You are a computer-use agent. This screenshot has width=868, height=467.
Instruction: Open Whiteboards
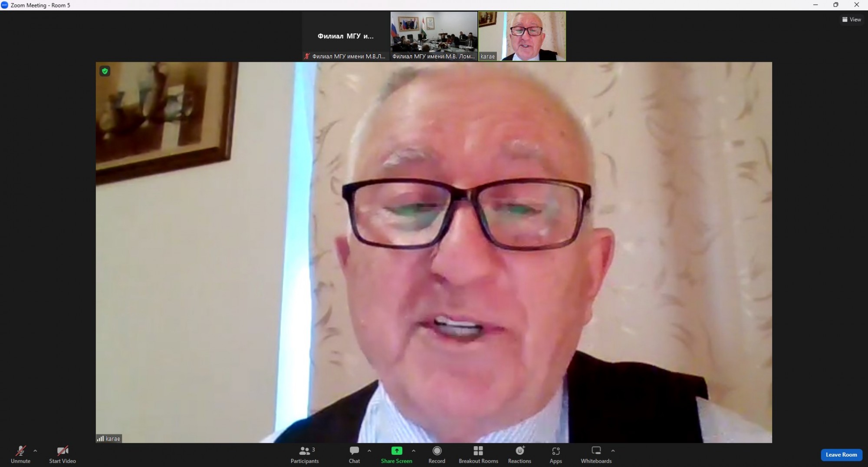point(596,454)
